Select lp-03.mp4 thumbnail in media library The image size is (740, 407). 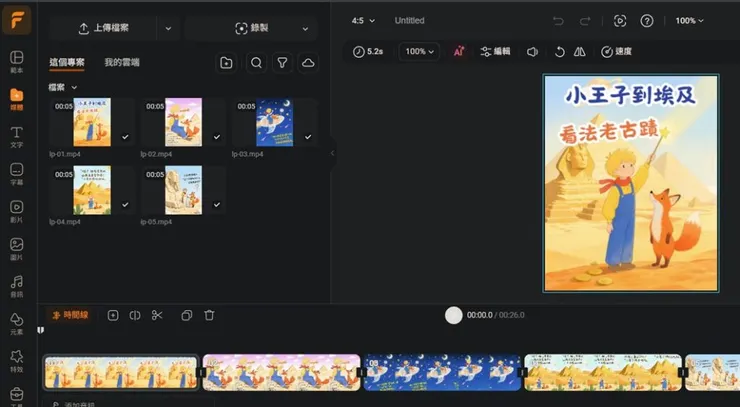[275, 122]
